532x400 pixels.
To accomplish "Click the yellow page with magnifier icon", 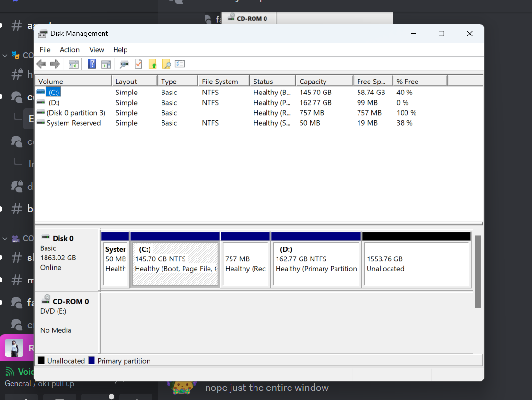I will [166, 64].
